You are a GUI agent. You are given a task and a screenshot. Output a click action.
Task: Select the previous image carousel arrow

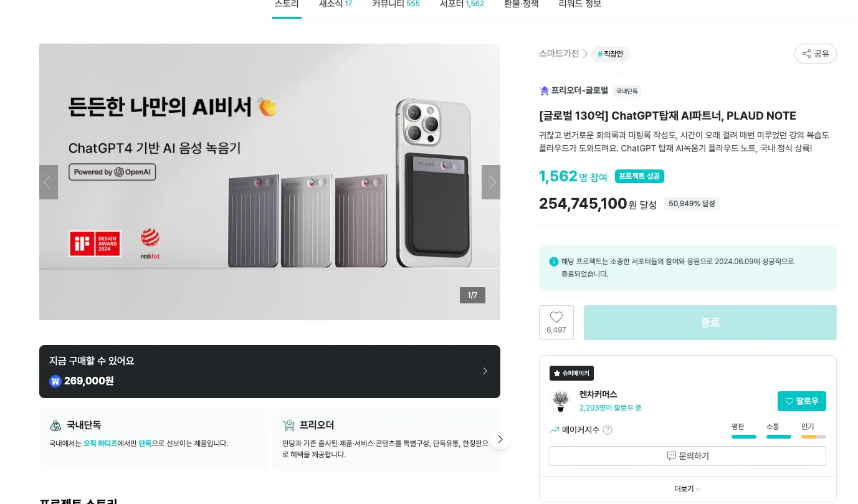[x=48, y=182]
